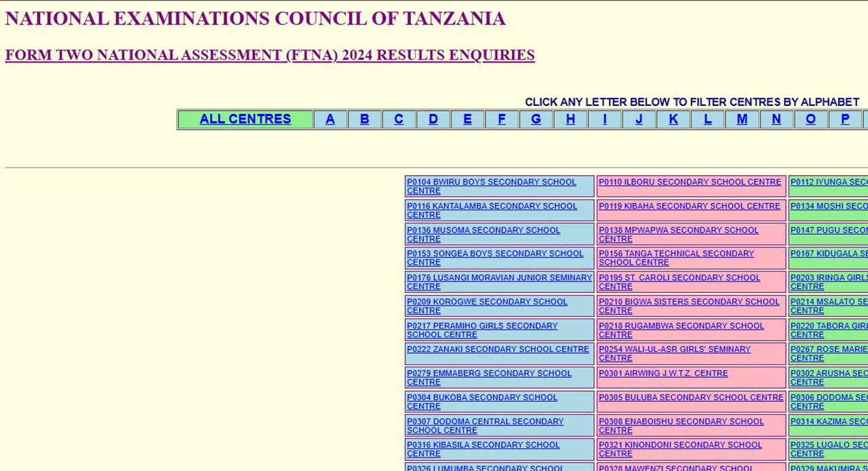
Task: View P0119 Kibaha Secondary School Centre results
Action: tap(689, 206)
